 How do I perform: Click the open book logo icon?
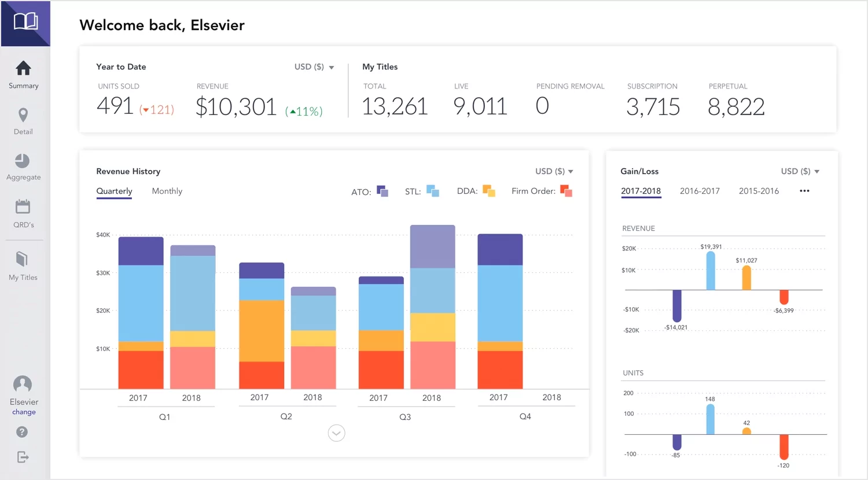click(25, 22)
